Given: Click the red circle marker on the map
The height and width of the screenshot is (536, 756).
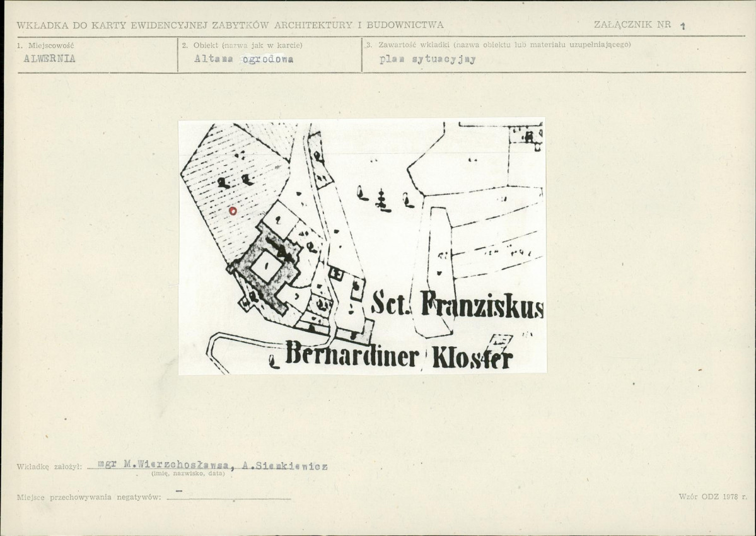Looking at the screenshot, I should pyautogui.click(x=233, y=211).
